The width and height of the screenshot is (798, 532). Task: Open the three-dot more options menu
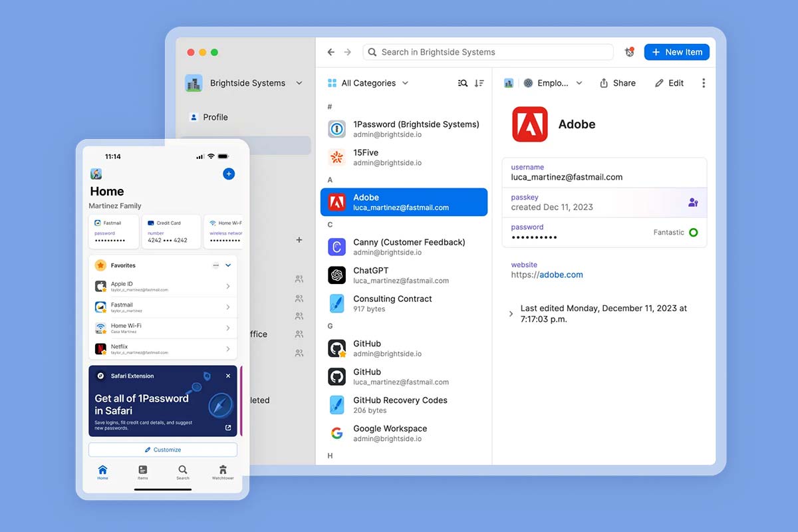tap(704, 83)
